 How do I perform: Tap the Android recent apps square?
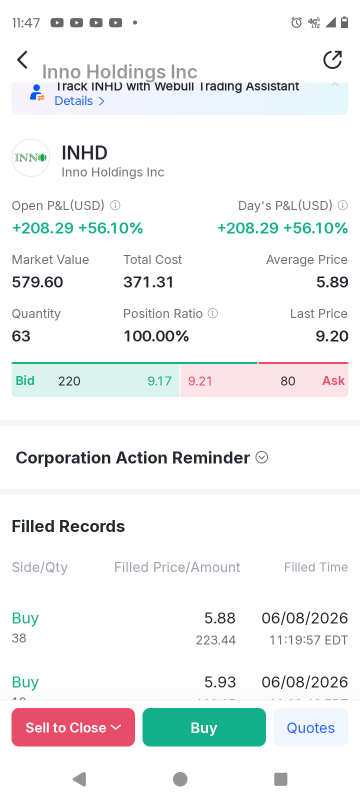[x=280, y=779]
